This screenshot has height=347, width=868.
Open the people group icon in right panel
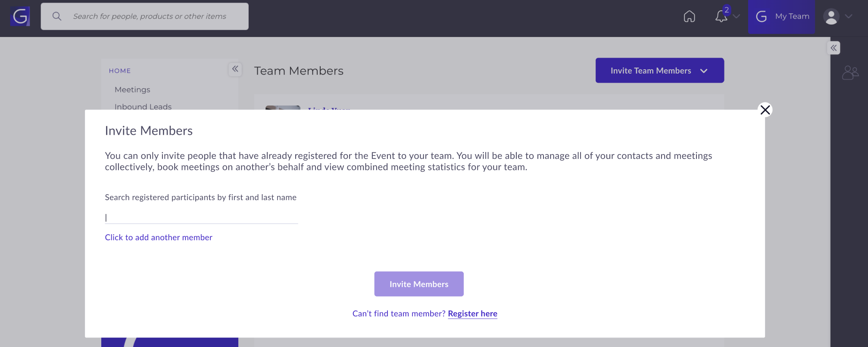pos(850,73)
